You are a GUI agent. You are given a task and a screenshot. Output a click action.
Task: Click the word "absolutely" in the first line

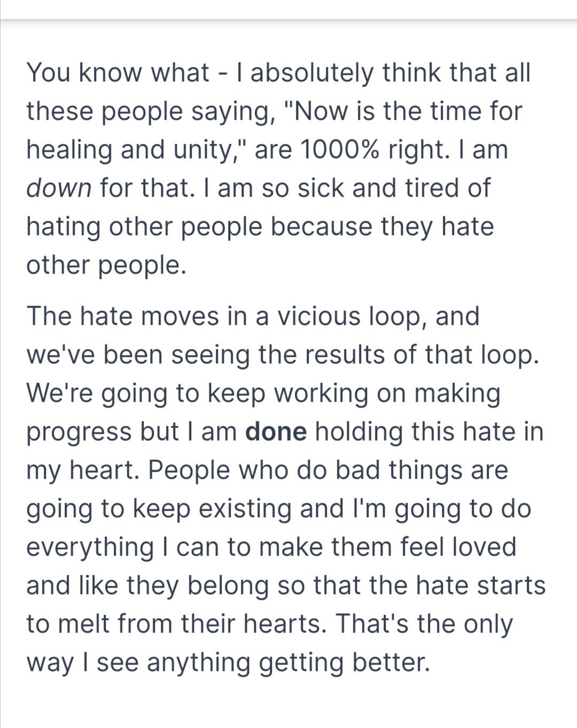point(312,73)
